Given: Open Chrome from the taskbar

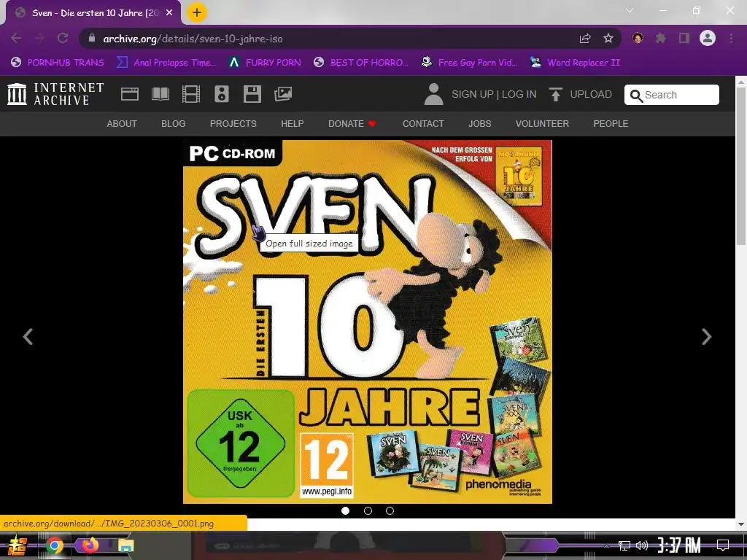Looking at the screenshot, I should pyautogui.click(x=54, y=545).
